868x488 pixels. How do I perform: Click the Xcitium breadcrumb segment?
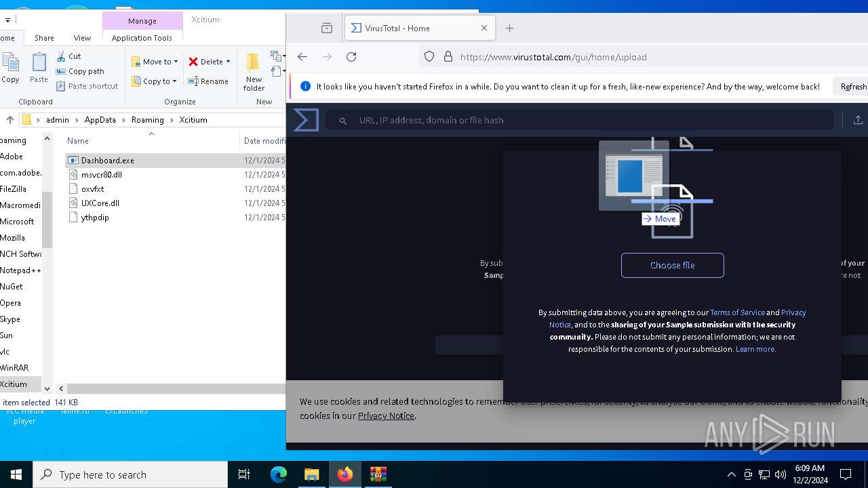pos(193,120)
